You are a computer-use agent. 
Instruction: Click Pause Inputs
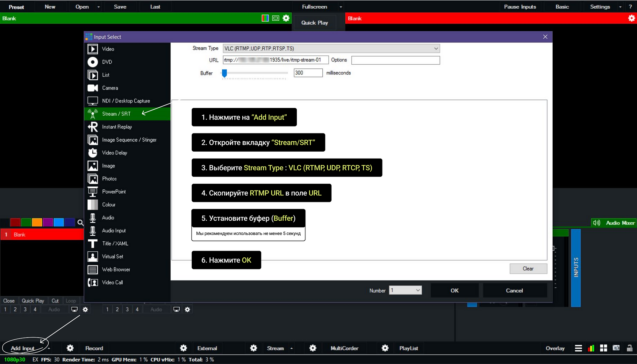(520, 7)
